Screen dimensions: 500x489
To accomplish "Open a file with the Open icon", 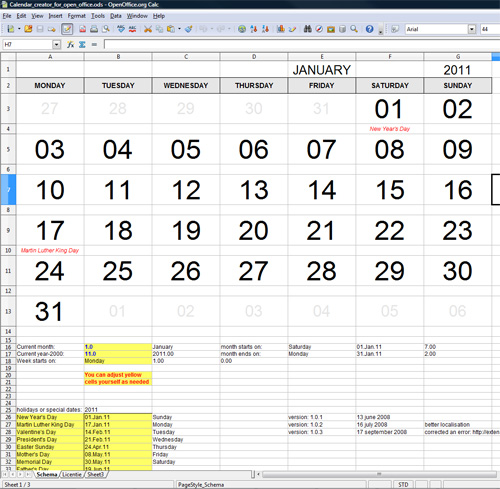I will tap(28, 29).
